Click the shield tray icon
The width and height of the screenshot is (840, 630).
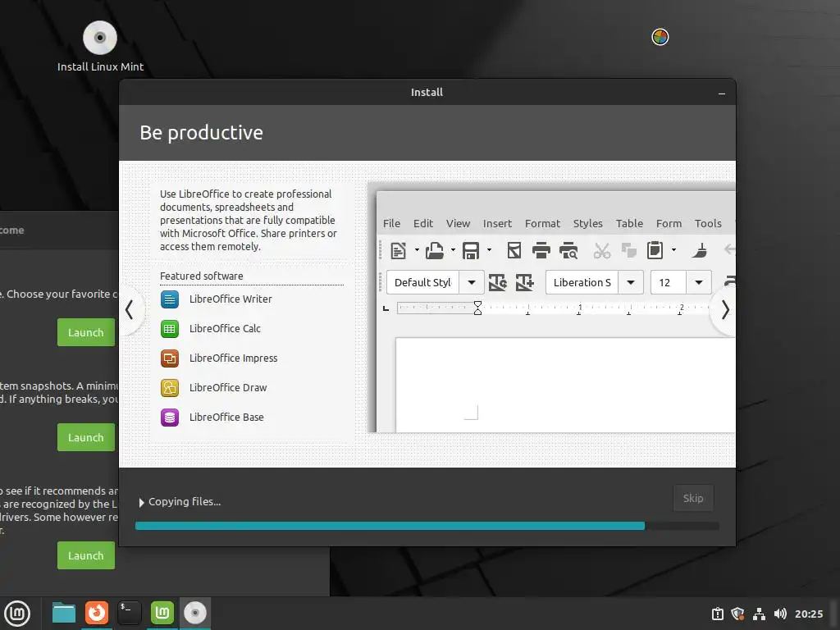pyautogui.click(x=737, y=614)
